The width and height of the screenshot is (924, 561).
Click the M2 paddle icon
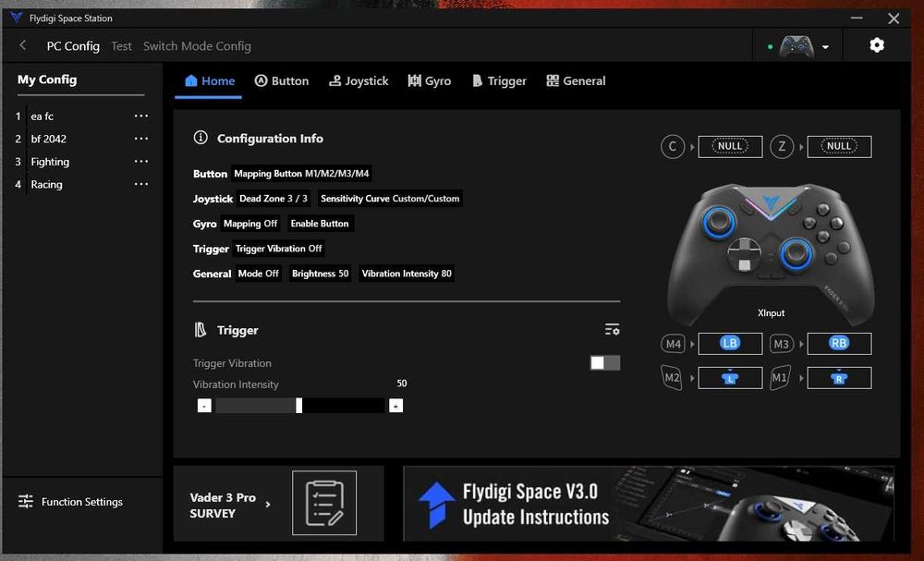click(x=672, y=378)
